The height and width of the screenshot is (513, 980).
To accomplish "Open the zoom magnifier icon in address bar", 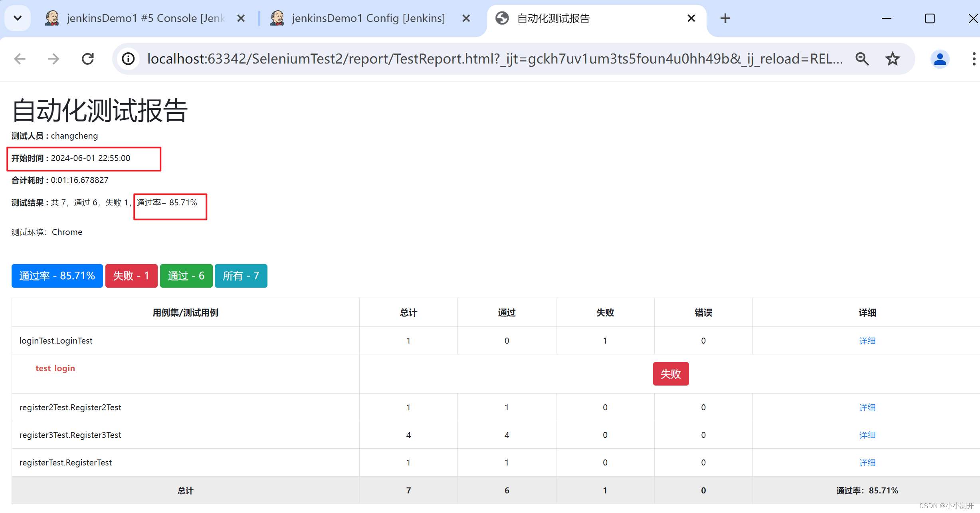I will [862, 59].
